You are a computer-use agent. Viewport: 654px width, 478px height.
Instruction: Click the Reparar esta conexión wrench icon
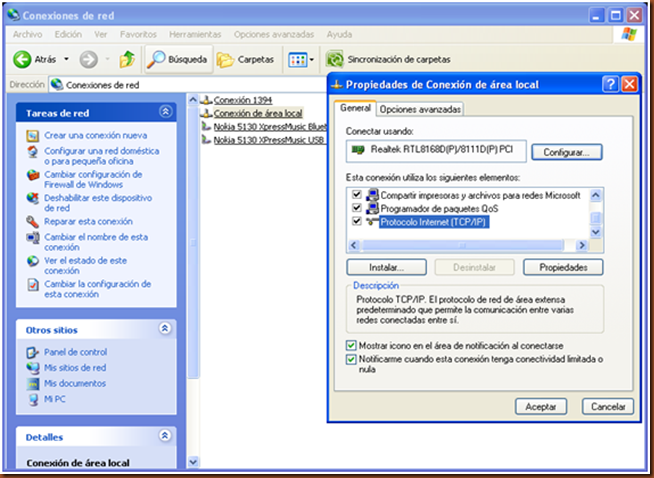pos(33,221)
